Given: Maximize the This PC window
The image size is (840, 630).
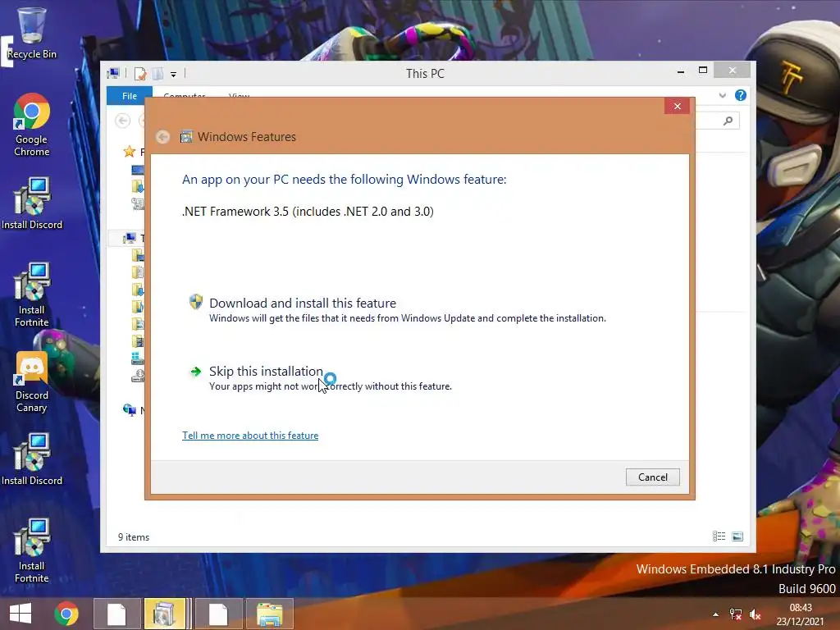Looking at the screenshot, I should 703,71.
